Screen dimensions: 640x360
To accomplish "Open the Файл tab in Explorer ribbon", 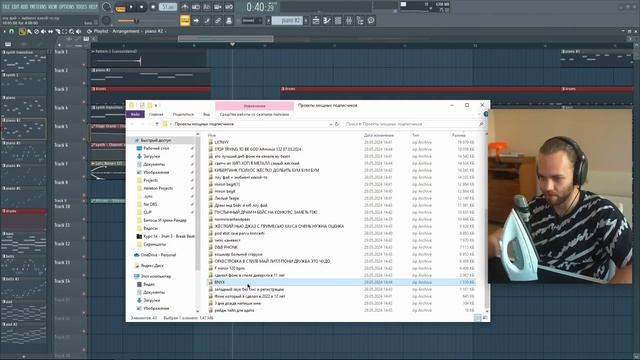I will tap(135, 114).
